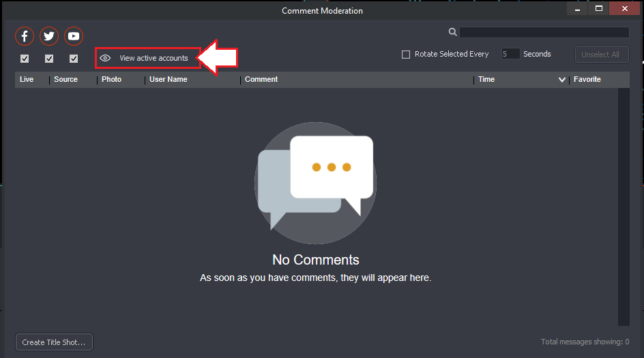Uncheck the checkbox under Facebook icon
The image size is (644, 358).
25,59
